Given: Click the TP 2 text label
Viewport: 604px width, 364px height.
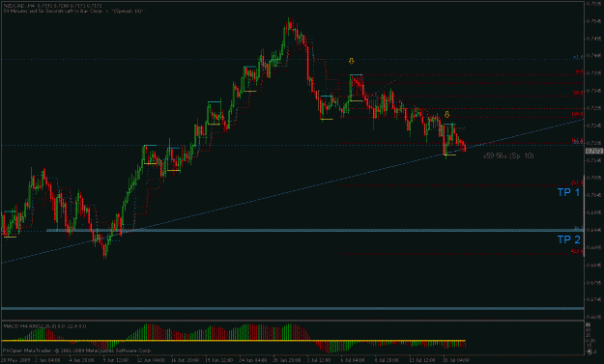Looking at the screenshot, I should (568, 239).
